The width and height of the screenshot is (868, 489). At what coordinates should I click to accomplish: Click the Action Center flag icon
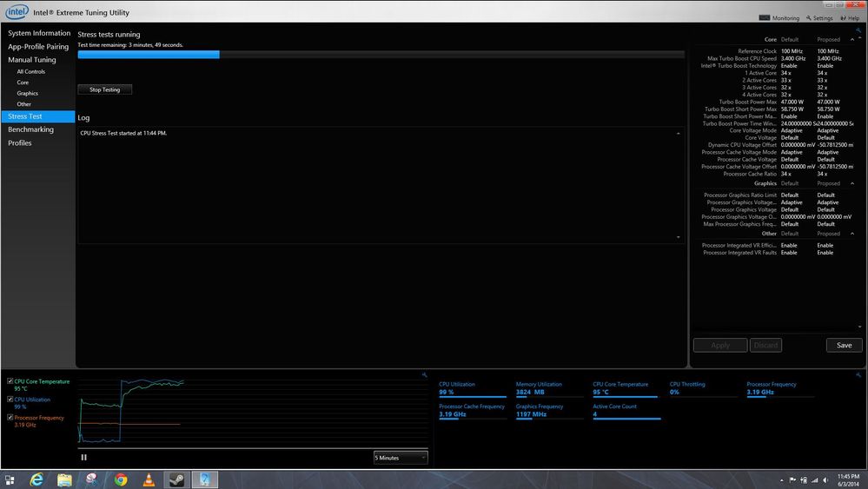792,480
